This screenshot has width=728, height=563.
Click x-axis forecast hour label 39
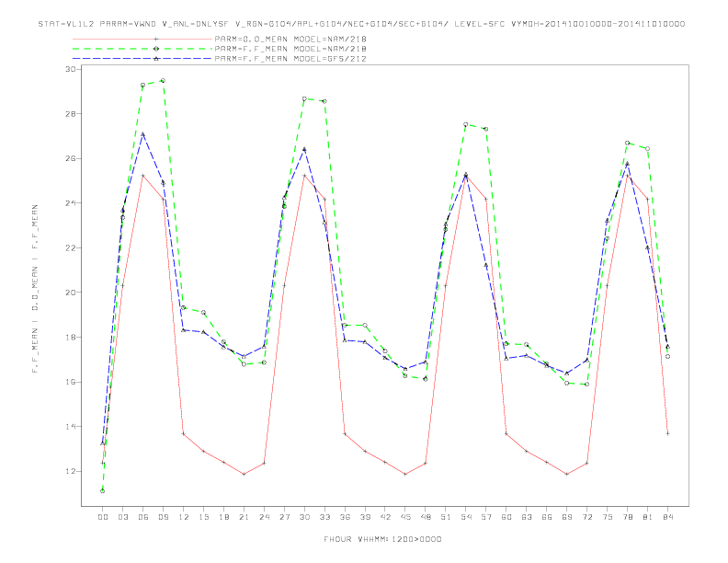(365, 517)
